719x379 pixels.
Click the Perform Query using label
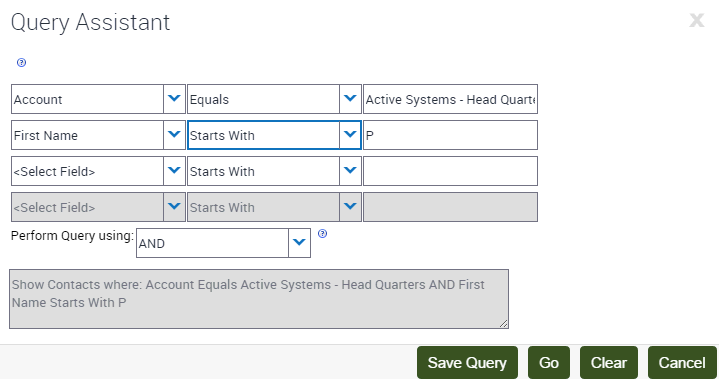72,236
